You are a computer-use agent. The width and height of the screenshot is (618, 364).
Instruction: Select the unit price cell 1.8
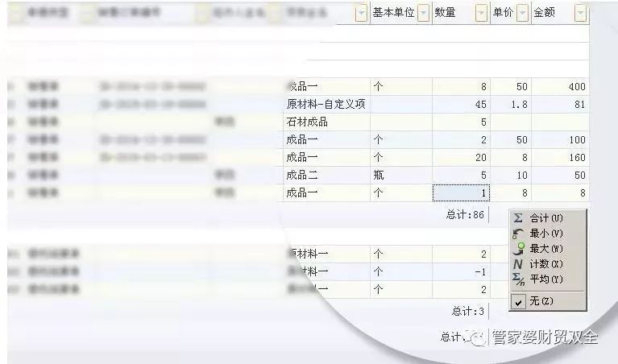pyautogui.click(x=511, y=105)
